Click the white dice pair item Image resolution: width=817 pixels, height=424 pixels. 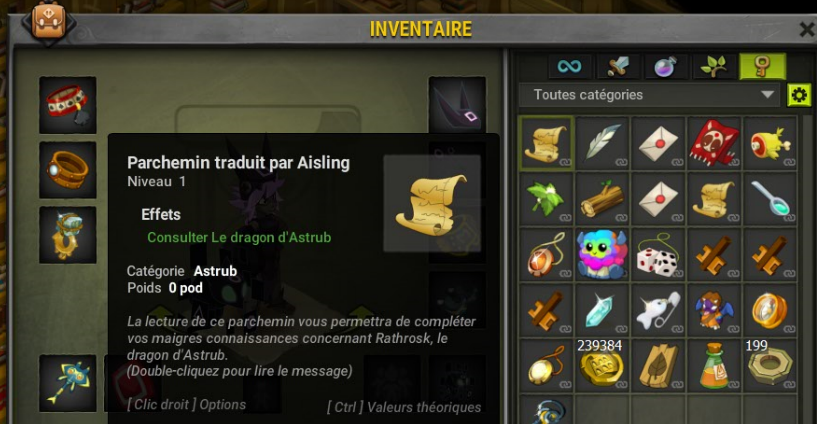tap(658, 255)
